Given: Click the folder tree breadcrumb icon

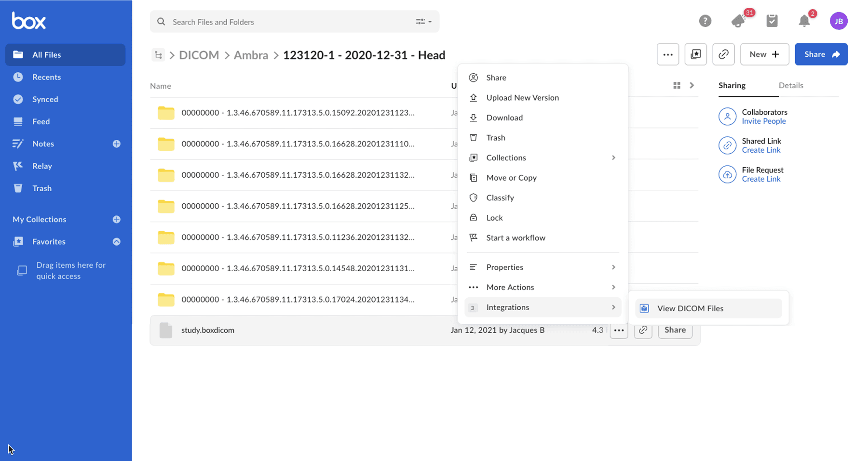Looking at the screenshot, I should [x=158, y=55].
